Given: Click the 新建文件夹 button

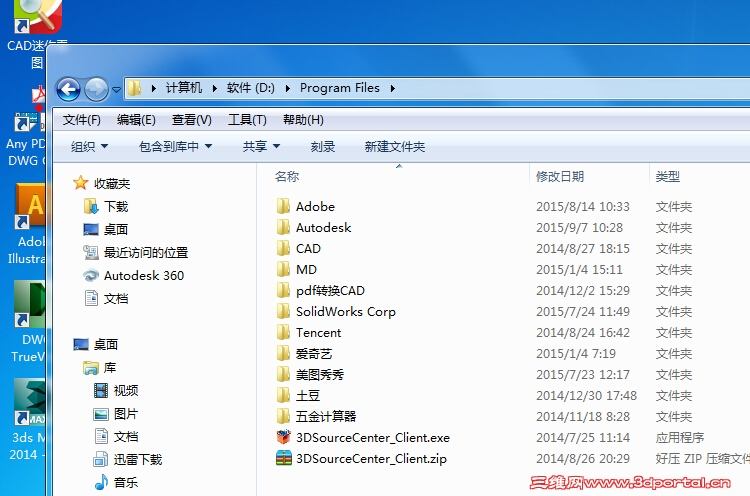Looking at the screenshot, I should (395, 146).
